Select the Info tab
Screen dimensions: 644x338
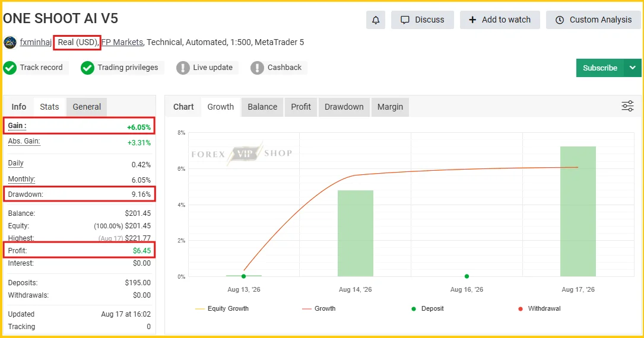(19, 107)
